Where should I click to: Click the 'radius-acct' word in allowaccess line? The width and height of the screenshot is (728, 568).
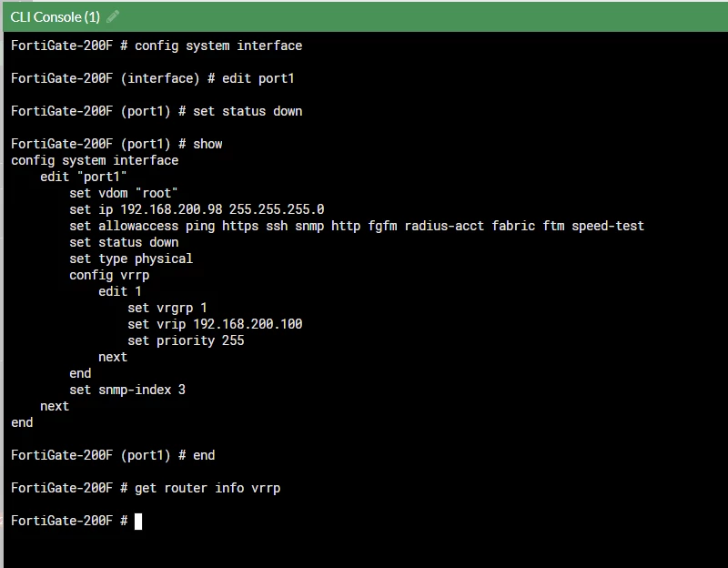point(444,226)
